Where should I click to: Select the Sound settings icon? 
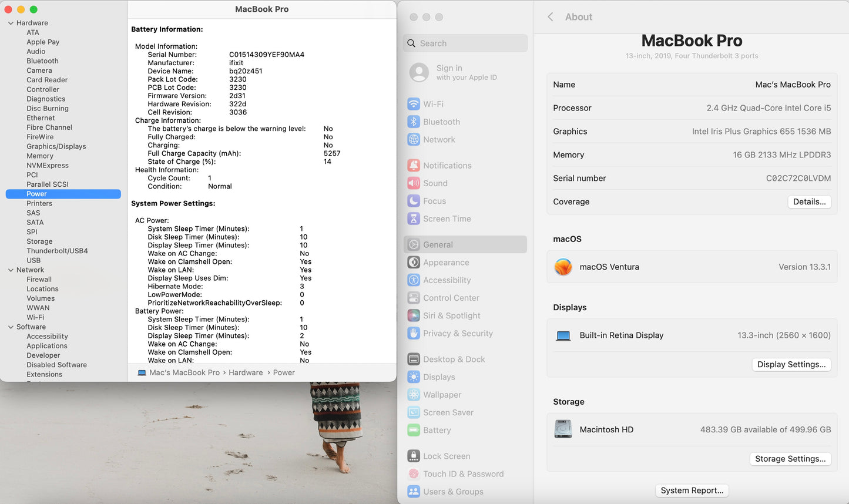pyautogui.click(x=414, y=183)
